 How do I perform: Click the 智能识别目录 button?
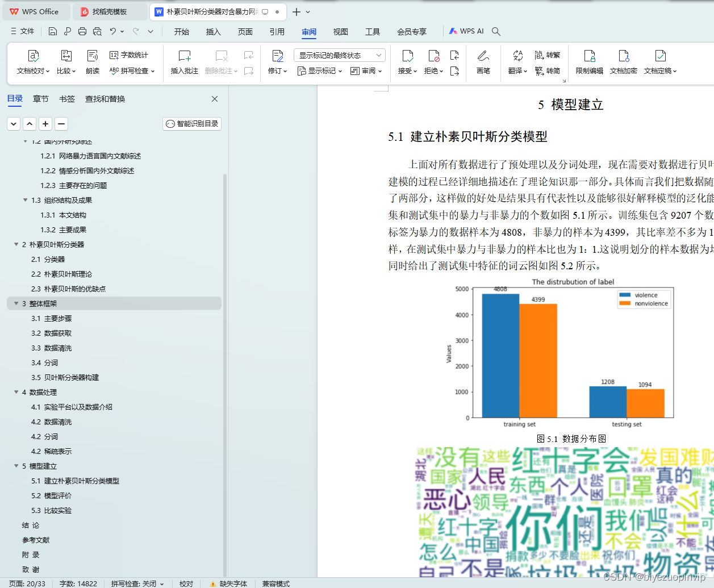tap(191, 123)
